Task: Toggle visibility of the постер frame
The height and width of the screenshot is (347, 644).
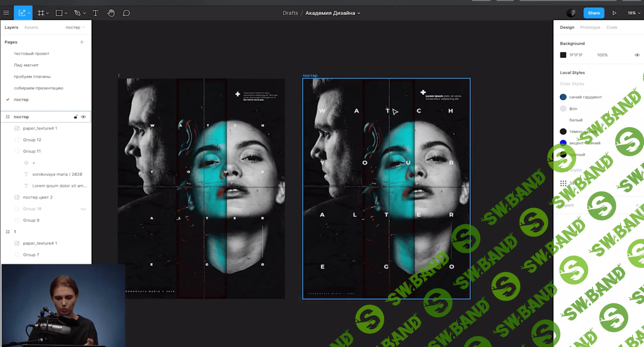Action: point(84,117)
